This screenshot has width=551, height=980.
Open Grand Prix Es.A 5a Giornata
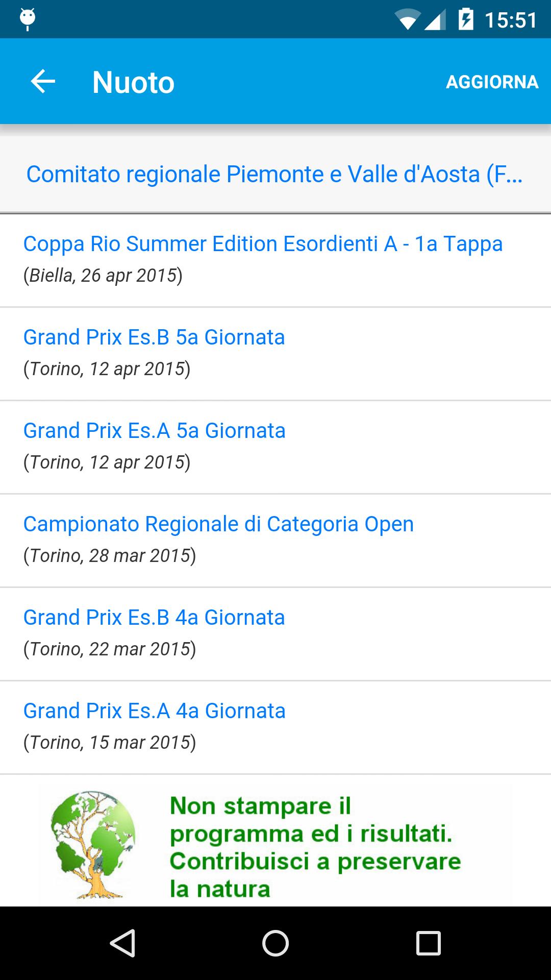154,431
